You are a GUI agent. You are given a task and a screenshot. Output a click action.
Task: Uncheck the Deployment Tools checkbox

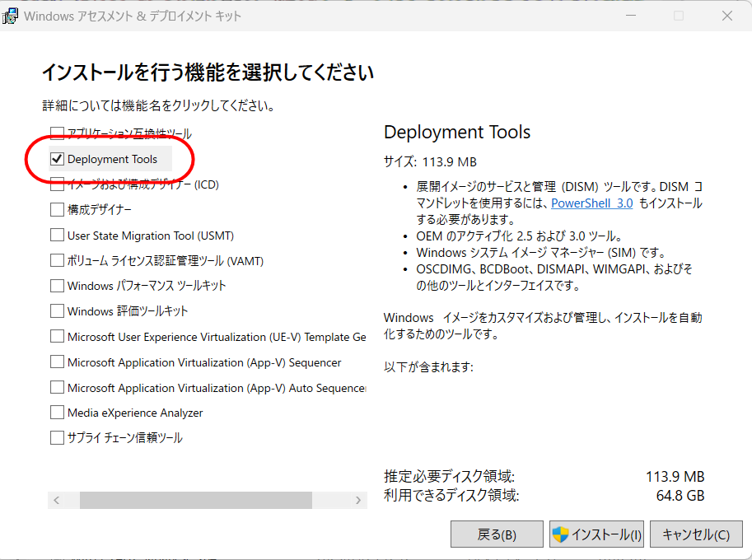pos(57,159)
